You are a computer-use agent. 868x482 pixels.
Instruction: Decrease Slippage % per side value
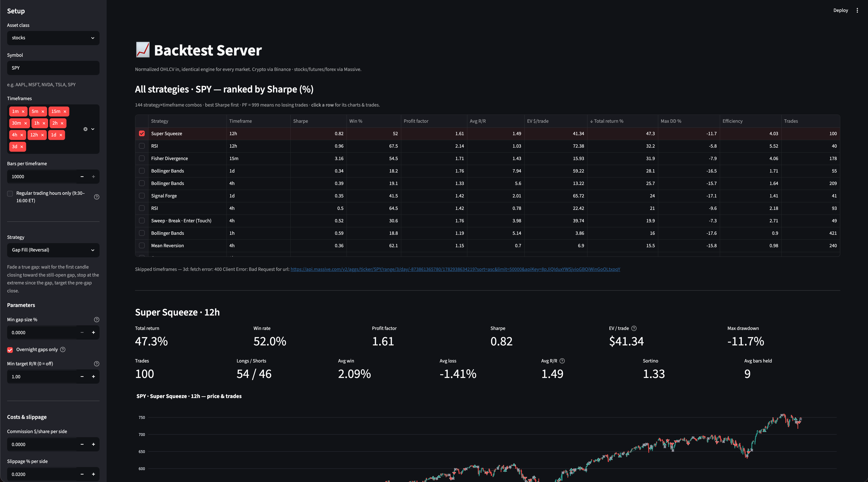click(82, 474)
